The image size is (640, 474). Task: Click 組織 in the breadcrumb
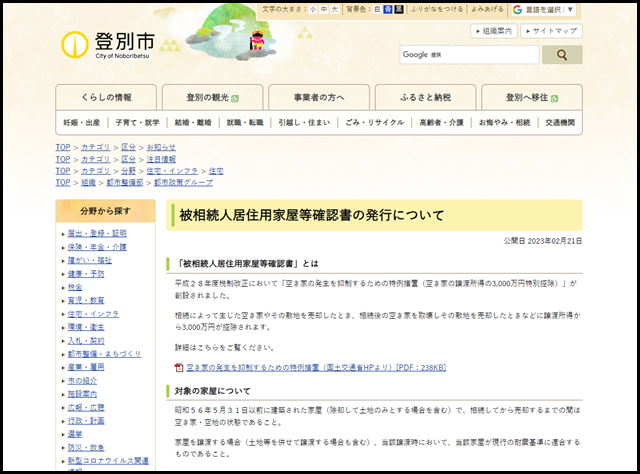pos(88,182)
